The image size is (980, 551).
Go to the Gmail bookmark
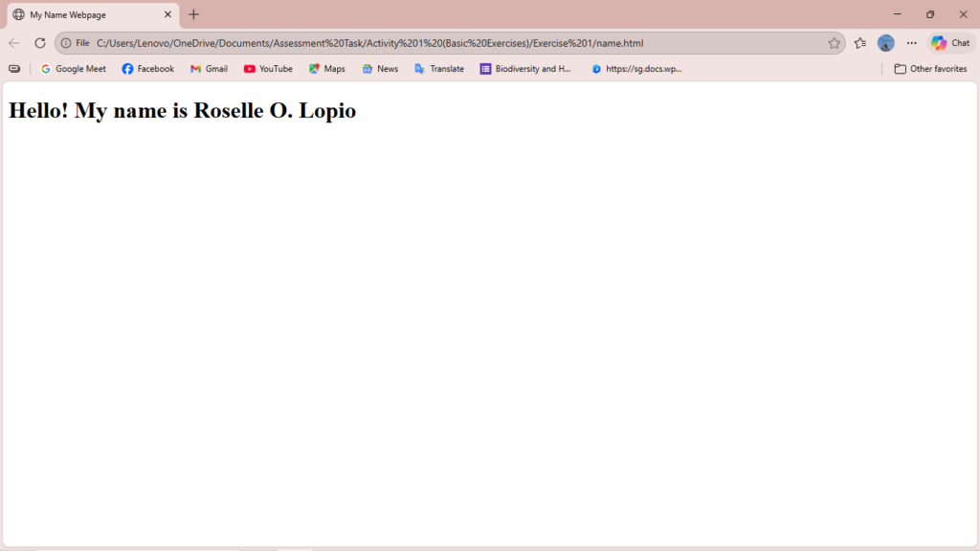coord(209,69)
